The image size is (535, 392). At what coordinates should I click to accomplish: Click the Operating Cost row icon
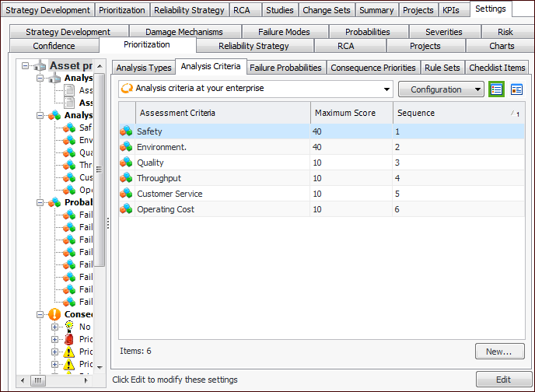pos(126,209)
